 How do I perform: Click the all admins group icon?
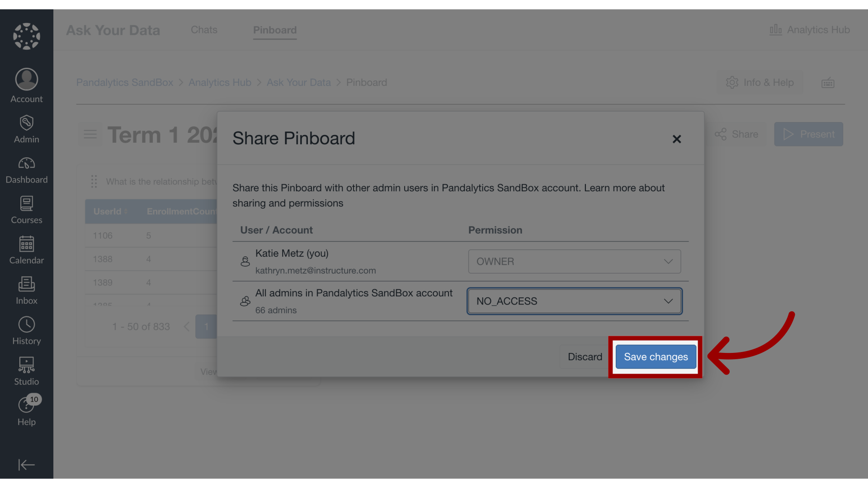(245, 301)
